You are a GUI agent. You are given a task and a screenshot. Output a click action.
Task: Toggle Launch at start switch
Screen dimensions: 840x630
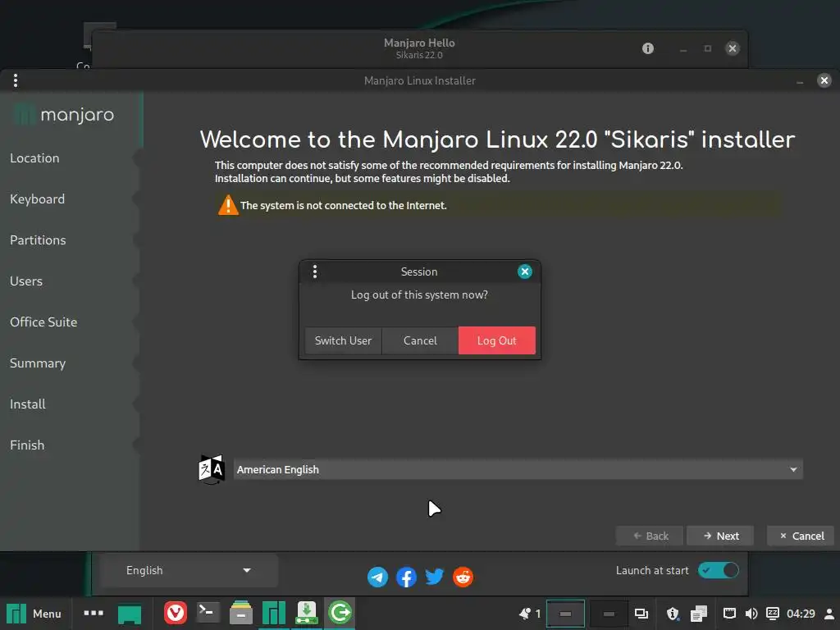point(718,570)
